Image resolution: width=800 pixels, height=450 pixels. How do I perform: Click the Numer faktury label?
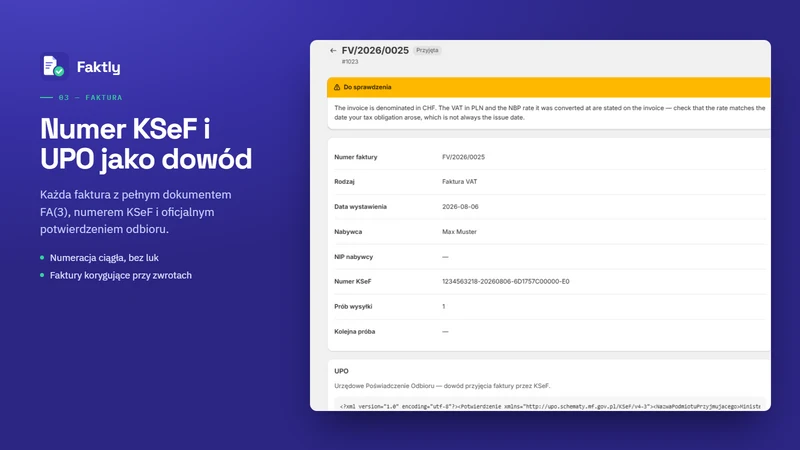[356, 157]
